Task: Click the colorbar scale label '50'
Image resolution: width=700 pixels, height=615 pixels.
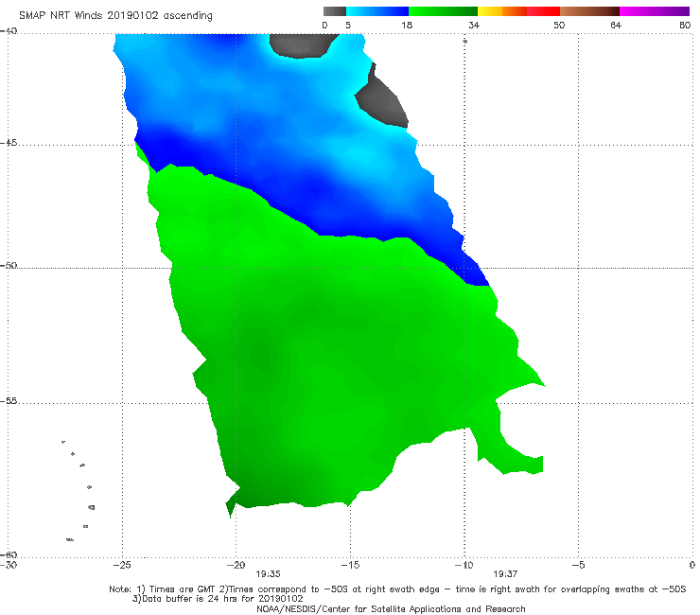Action: [x=559, y=25]
